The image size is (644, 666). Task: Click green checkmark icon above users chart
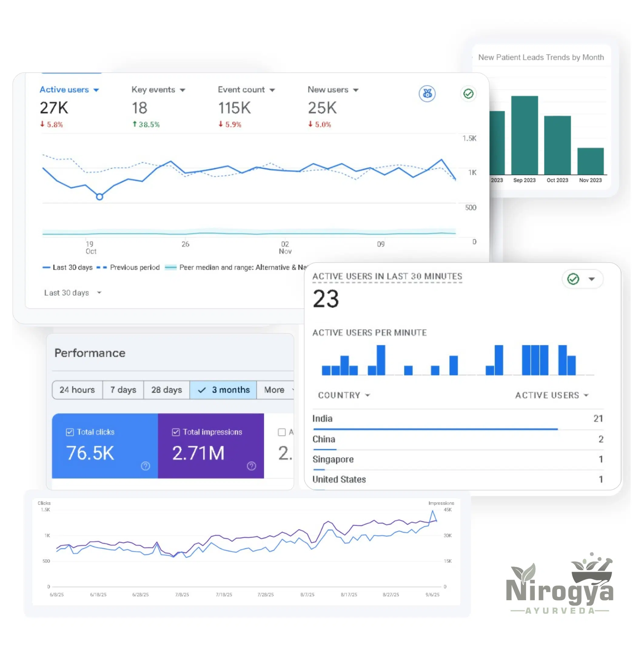coord(468,93)
